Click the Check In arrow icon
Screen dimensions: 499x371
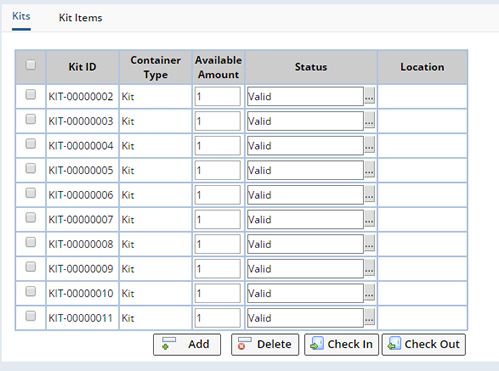click(x=317, y=343)
